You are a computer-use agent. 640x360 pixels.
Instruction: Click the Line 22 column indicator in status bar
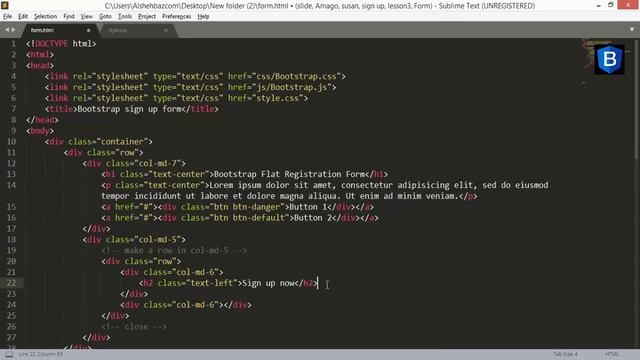pyautogui.click(x=40, y=354)
